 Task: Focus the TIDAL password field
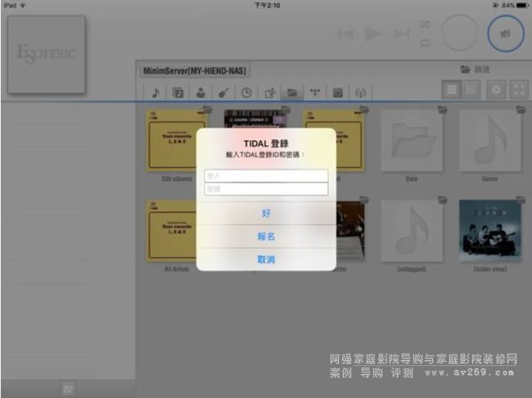click(266, 188)
